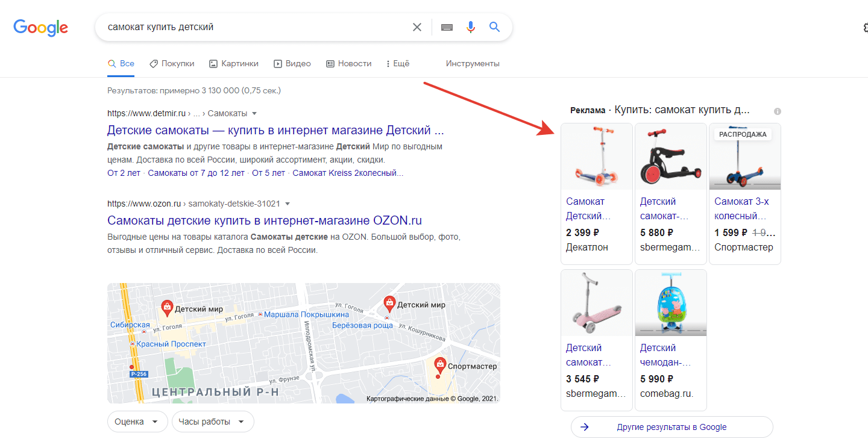Open the Видео tab
The width and height of the screenshot is (868, 439).
[x=292, y=63]
